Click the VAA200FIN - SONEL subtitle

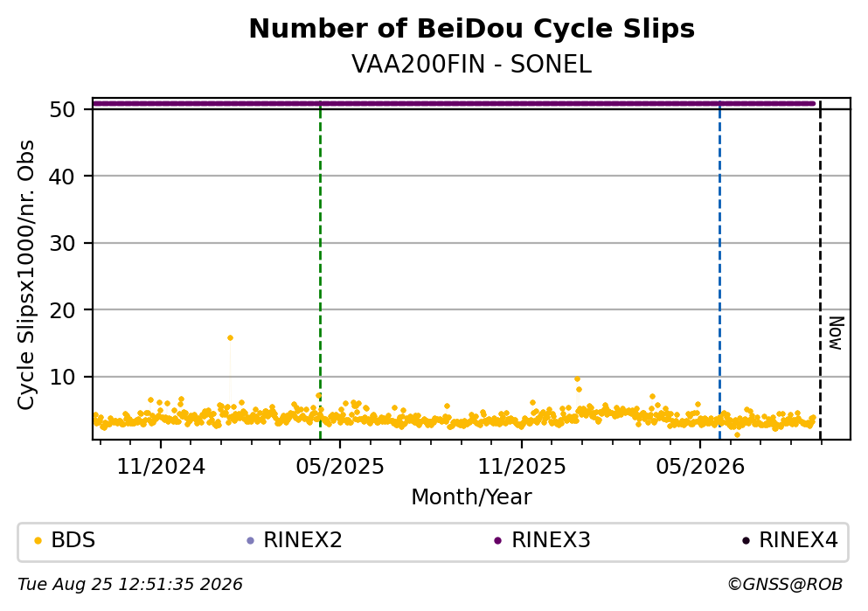tap(472, 65)
